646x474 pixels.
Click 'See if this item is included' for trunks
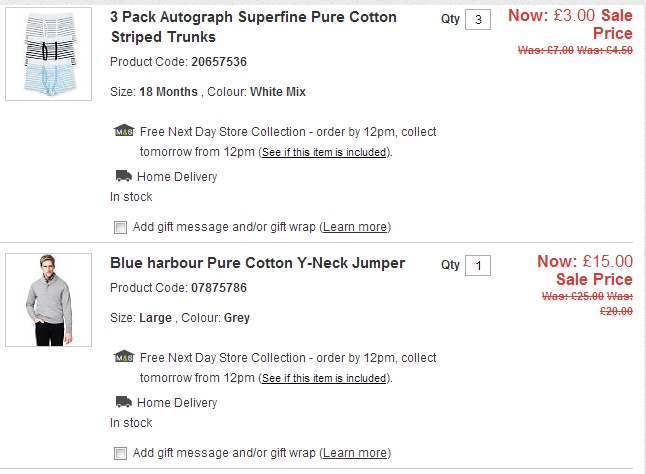tap(324, 153)
